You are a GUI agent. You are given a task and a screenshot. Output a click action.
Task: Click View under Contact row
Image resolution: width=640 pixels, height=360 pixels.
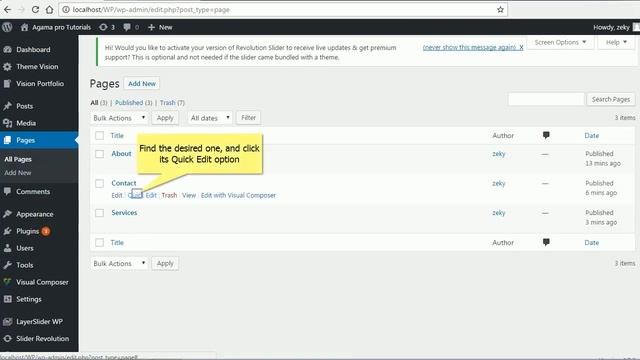coord(189,196)
